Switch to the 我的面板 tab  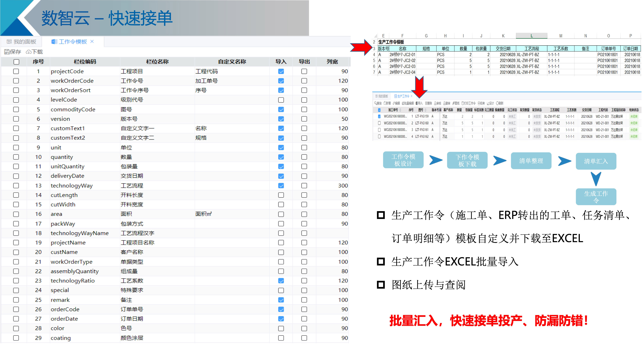22,42
